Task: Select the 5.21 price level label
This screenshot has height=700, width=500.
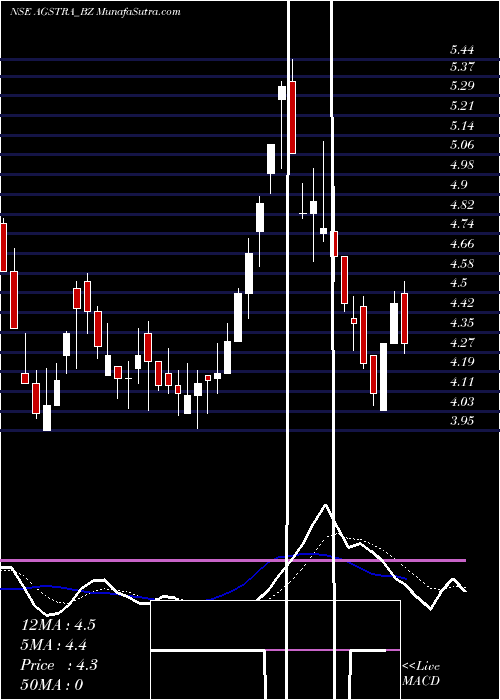Action: (x=462, y=106)
